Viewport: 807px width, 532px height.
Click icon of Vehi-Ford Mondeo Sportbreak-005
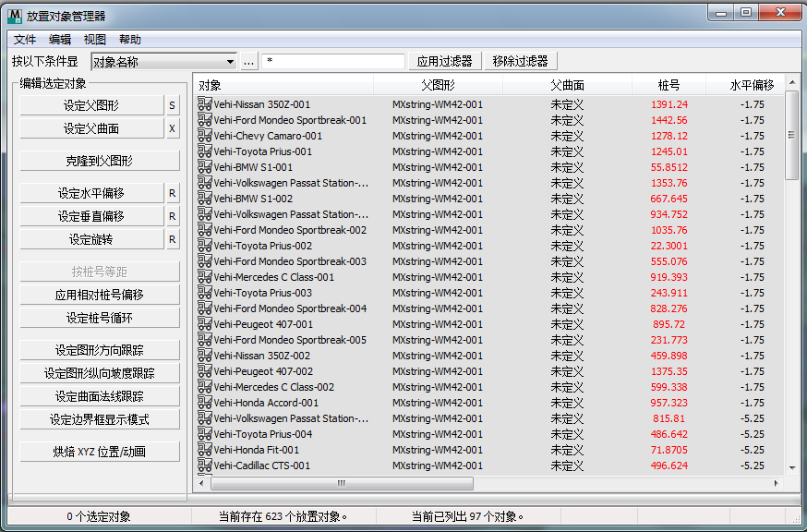click(x=204, y=340)
